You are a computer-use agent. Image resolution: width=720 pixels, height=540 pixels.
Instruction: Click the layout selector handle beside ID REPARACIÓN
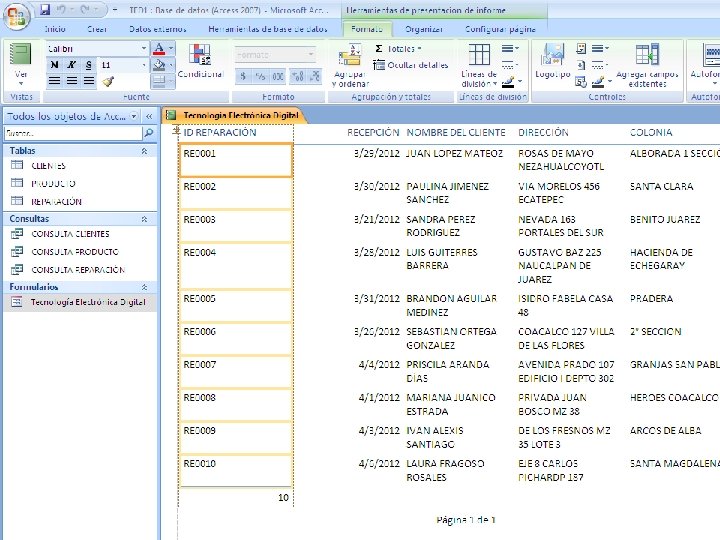click(x=176, y=132)
